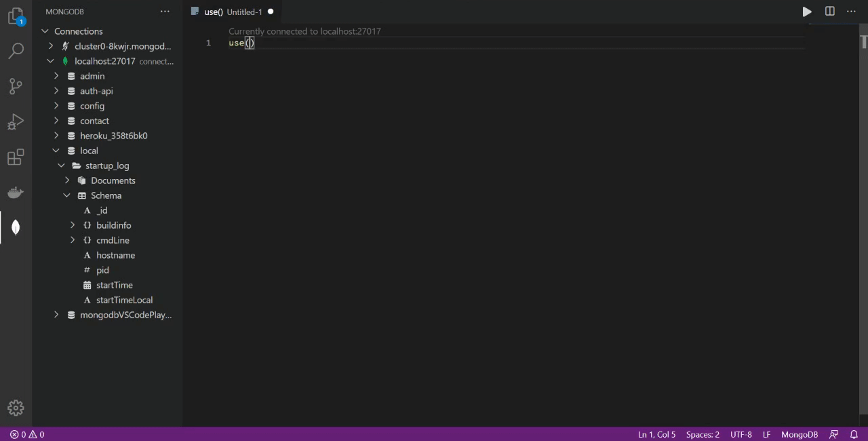This screenshot has width=868, height=441.
Task: Click the number icon beside pid
Action: tap(87, 270)
